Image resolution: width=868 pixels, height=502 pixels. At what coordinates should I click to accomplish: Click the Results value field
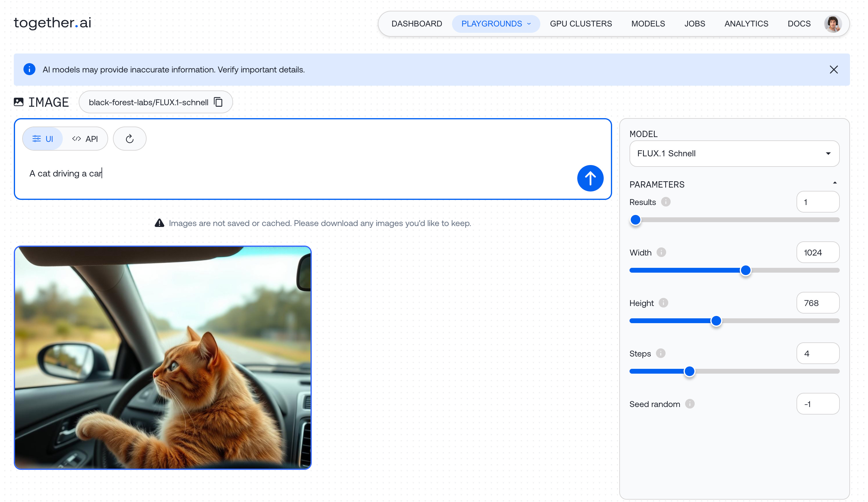coord(818,202)
